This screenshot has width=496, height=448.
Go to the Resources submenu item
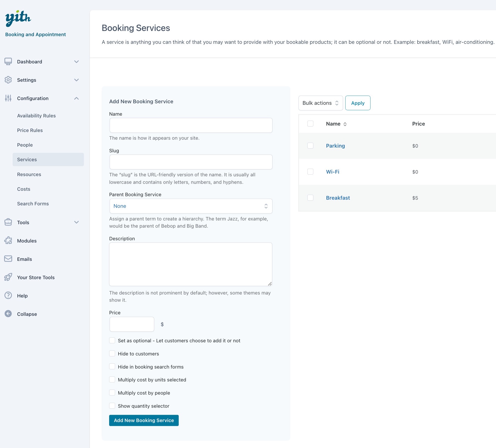click(x=29, y=174)
